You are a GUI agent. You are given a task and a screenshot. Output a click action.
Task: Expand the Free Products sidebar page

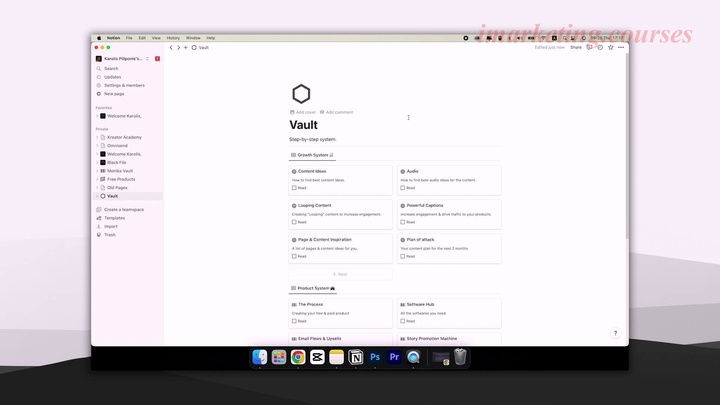[97, 179]
